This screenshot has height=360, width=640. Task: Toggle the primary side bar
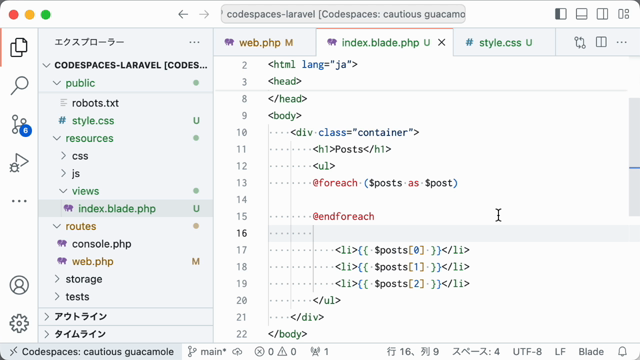pos(561,14)
